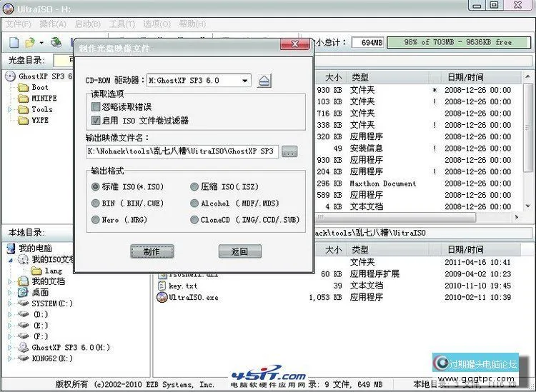
Task: Click the local directory path field
Action: coord(423,233)
